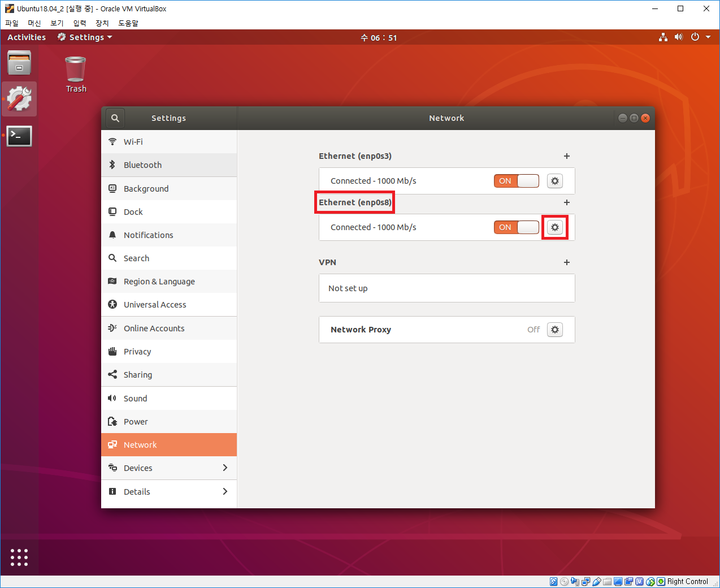Click the Online Accounts icon in the sidebar
Image resolution: width=720 pixels, height=588 pixels.
coord(112,328)
